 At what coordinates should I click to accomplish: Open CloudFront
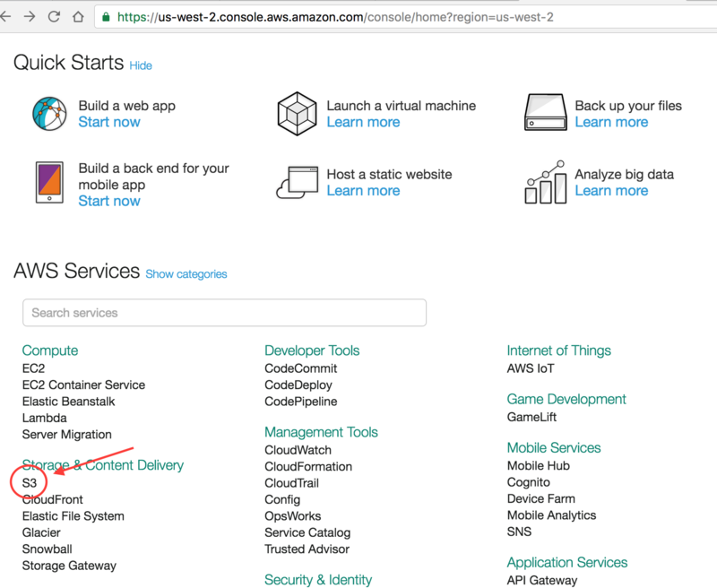click(x=53, y=500)
